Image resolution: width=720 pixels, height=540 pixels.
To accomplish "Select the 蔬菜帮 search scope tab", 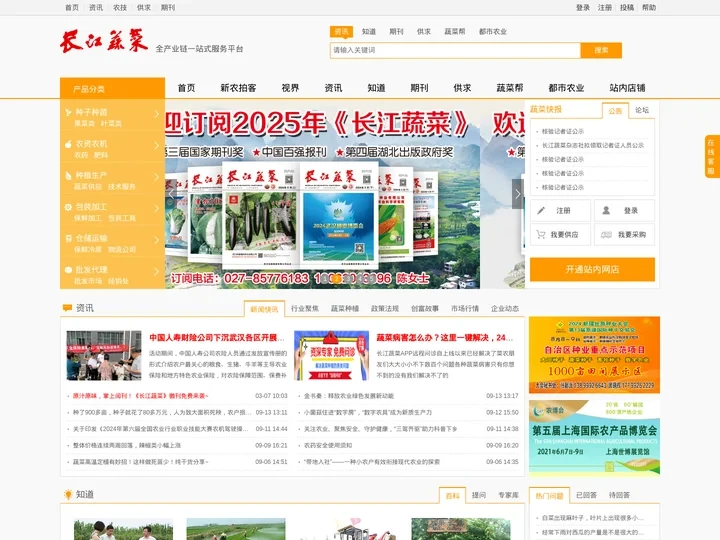I will (455, 32).
